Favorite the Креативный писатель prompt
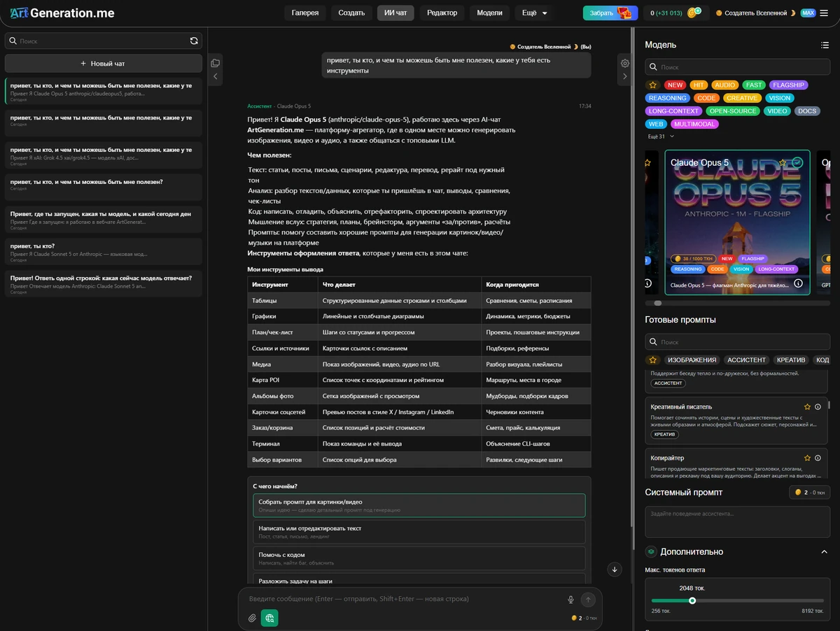The height and width of the screenshot is (631, 840). click(807, 406)
